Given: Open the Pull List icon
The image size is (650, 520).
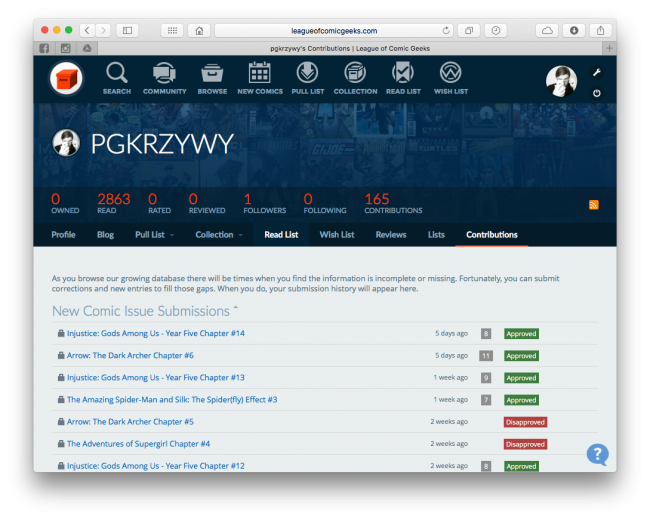Looking at the screenshot, I should (x=308, y=78).
